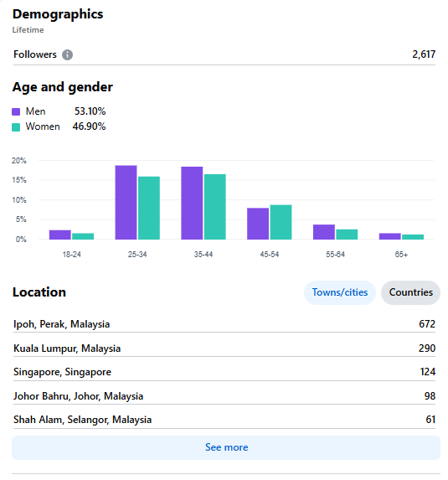Select the Singapore, Singapore row
The width and height of the screenshot is (448, 480).
tap(224, 372)
